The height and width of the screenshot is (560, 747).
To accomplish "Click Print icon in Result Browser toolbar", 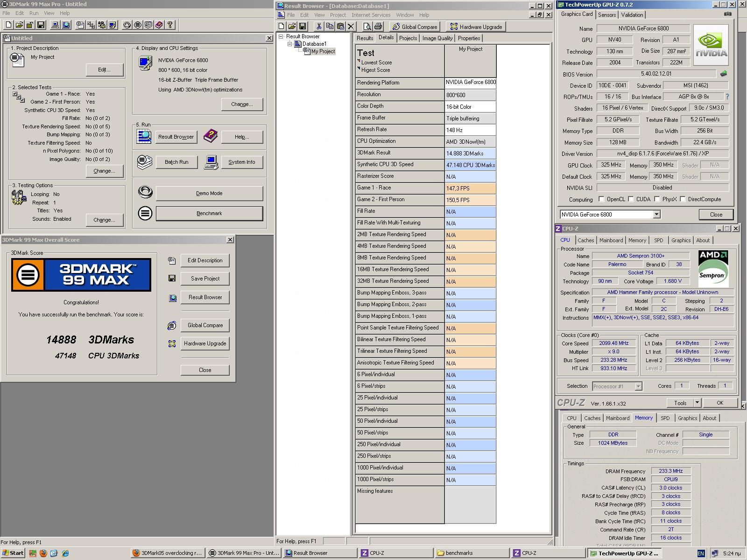I will click(378, 27).
